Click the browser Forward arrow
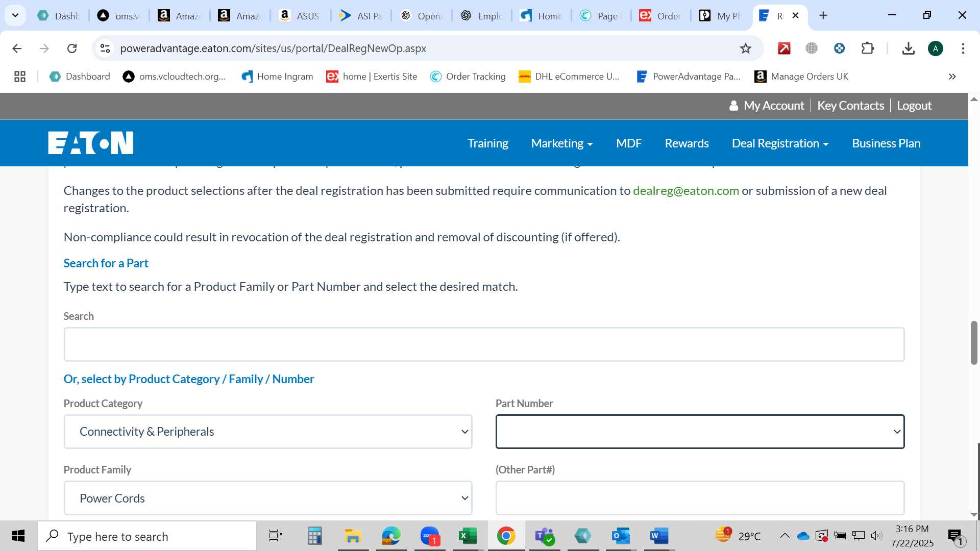The width and height of the screenshot is (980, 551). 44,48
